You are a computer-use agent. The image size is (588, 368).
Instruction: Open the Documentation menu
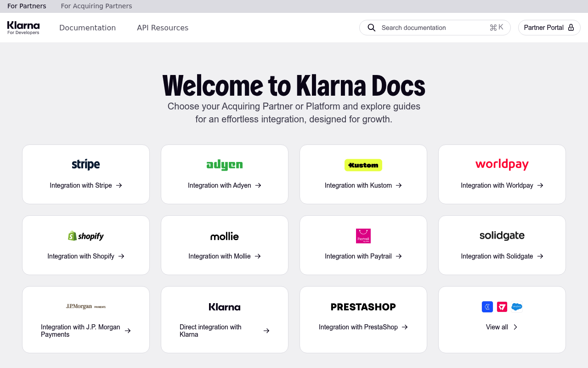(x=87, y=28)
